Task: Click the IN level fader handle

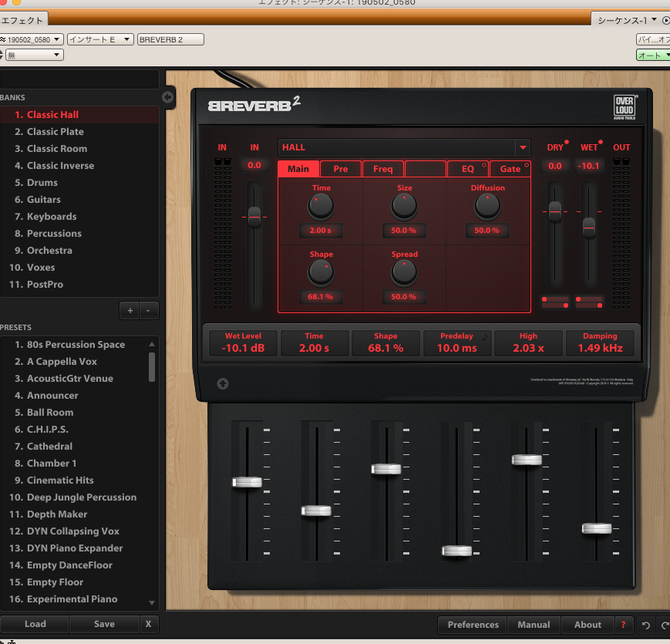Action: pos(254,217)
